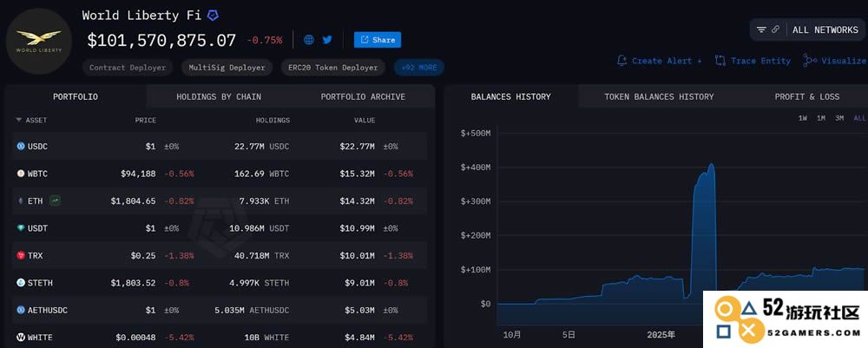Screen dimensions: 868x348
Task: Click the TRX token icon
Action: click(21, 256)
